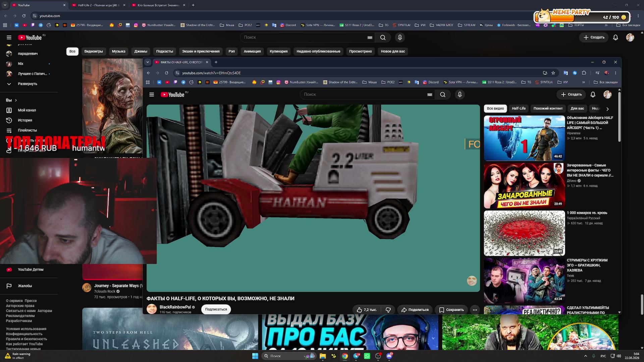The image size is (644, 362).
Task: Select the Видеоигры chip in the background window
Action: pos(94,51)
